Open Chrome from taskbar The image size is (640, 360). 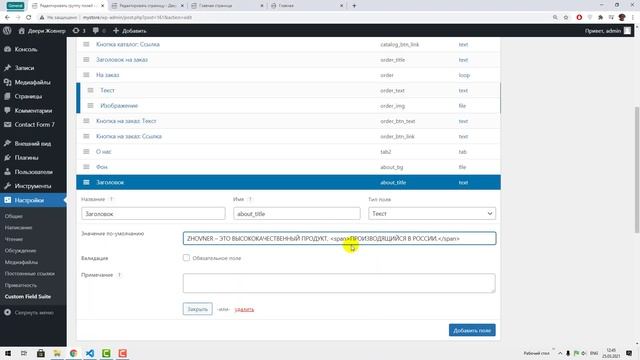[x=73, y=353]
